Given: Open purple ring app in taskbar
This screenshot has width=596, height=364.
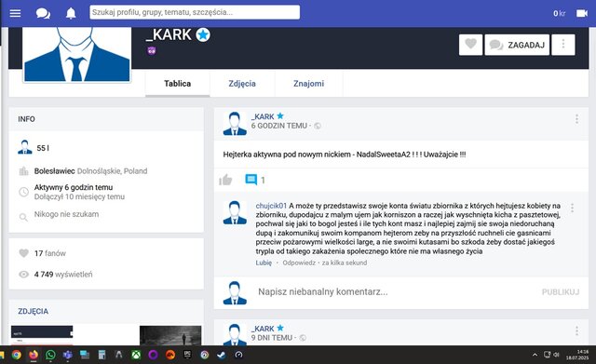Looking at the screenshot, I should coord(153,355).
